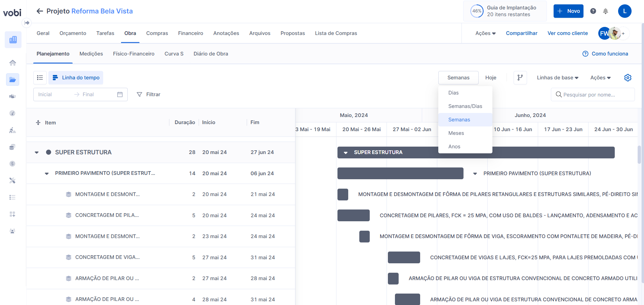The image size is (644, 305).
Task: Choose Semanas/Dias in the dropdown list
Action: pos(465,106)
